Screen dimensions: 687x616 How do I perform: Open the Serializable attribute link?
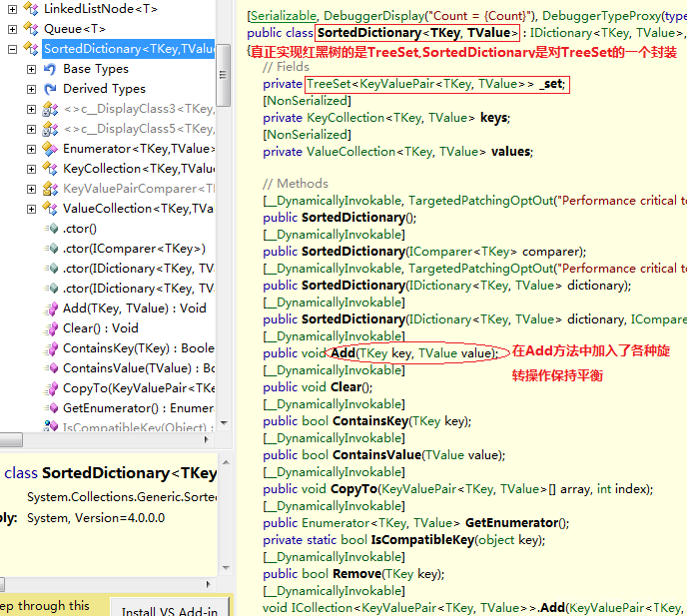pyautogui.click(x=283, y=16)
